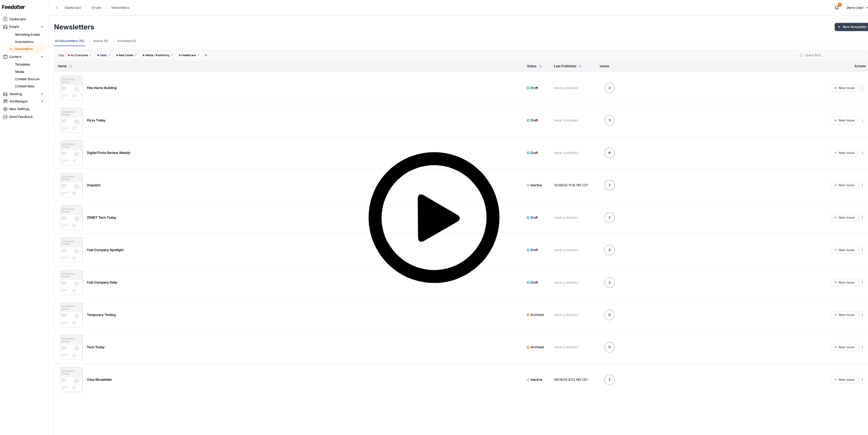The width and height of the screenshot is (868, 435).
Task: Switch to the Archived (2) tab
Action: (x=127, y=41)
